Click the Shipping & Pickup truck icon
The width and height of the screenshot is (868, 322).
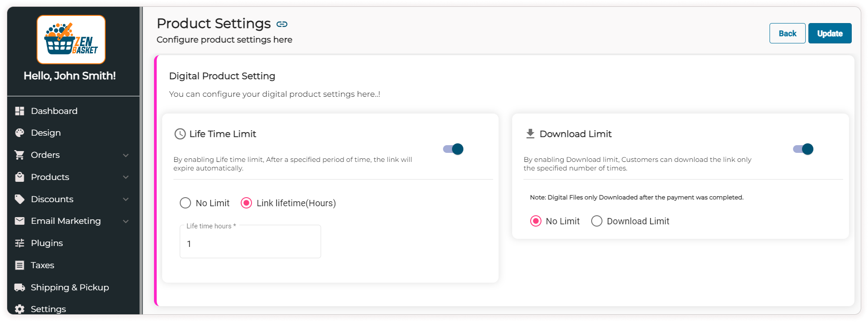(19, 288)
